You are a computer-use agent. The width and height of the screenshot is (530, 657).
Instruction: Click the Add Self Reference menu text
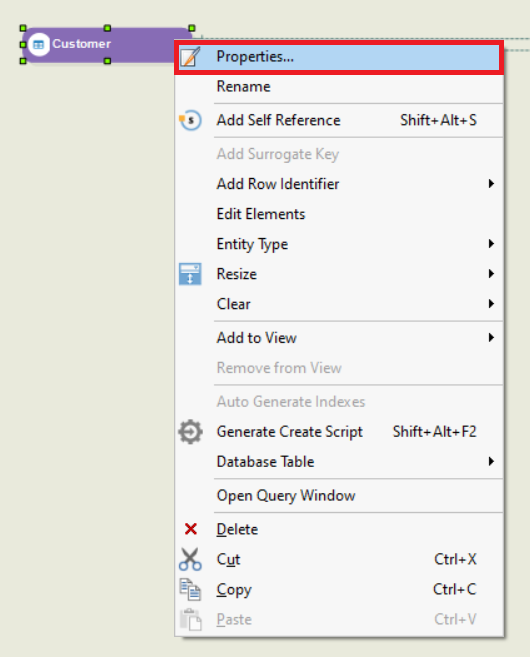click(x=279, y=120)
